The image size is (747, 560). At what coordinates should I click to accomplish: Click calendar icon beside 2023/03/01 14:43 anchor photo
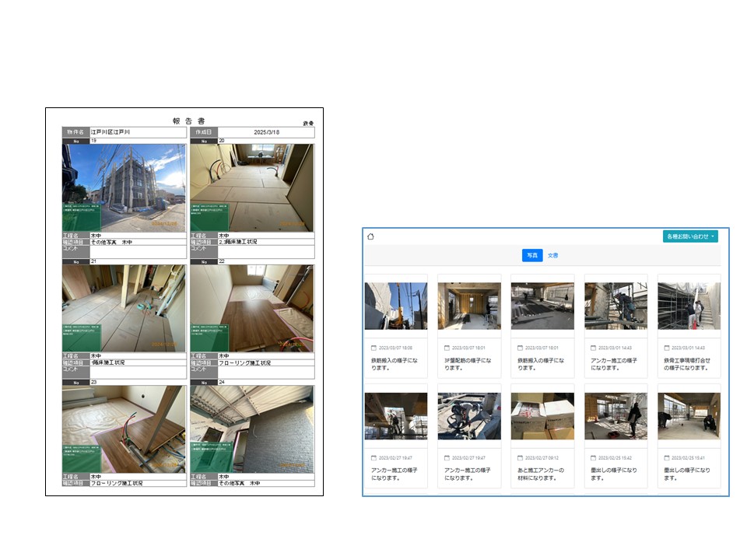594,348
